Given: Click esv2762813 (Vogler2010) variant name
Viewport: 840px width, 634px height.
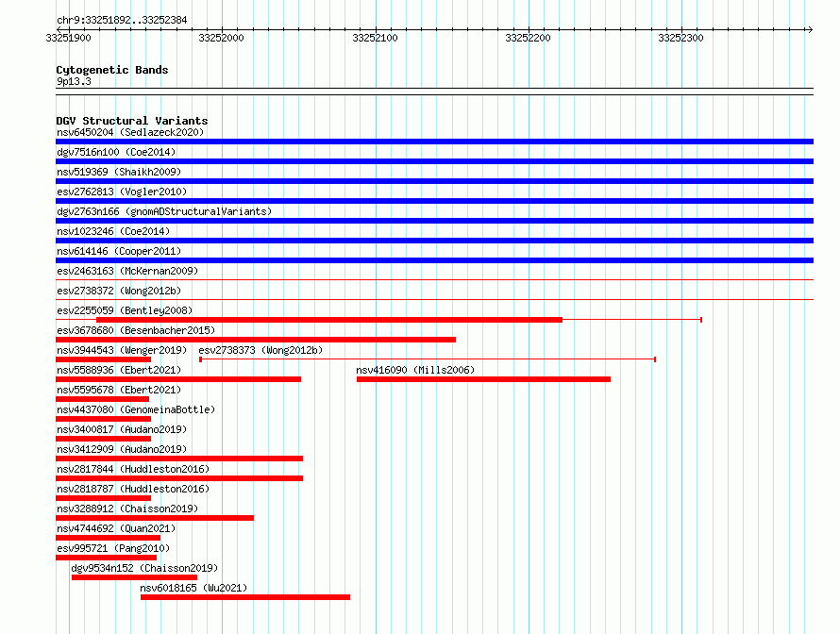Looking at the screenshot, I should (x=122, y=192).
